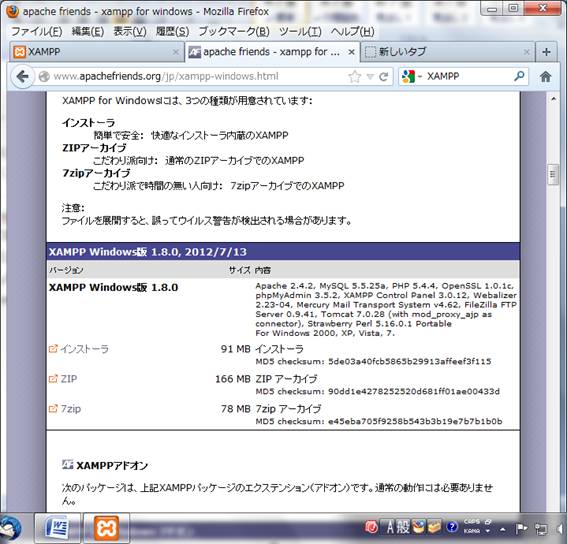The image size is (567, 544).
Task: Click scrollbar up arrow
Action: [x=553, y=99]
